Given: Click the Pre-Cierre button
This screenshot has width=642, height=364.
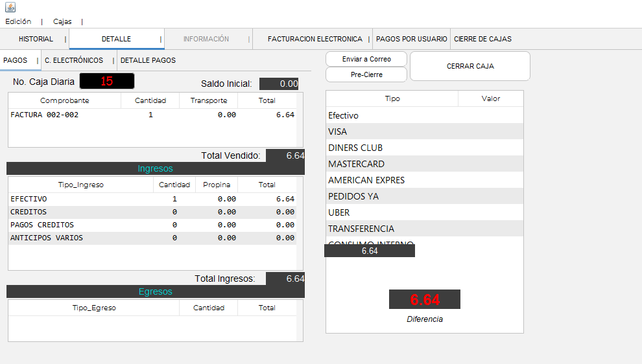Looking at the screenshot, I should point(366,74).
